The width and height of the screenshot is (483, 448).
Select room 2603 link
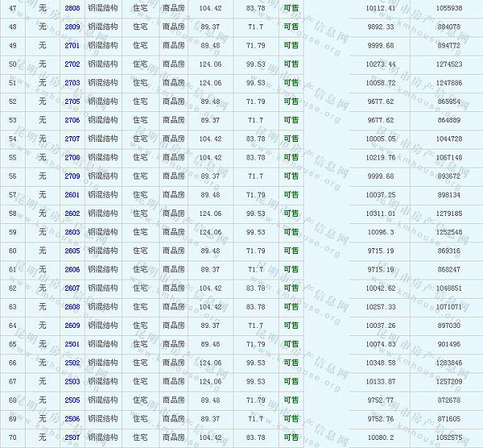click(72, 232)
